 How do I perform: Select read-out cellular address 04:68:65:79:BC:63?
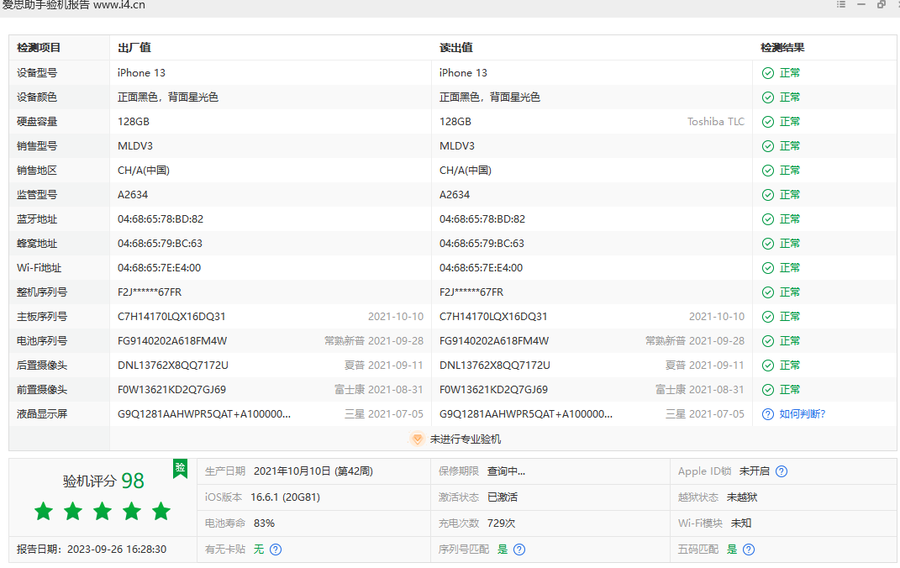pos(482,244)
